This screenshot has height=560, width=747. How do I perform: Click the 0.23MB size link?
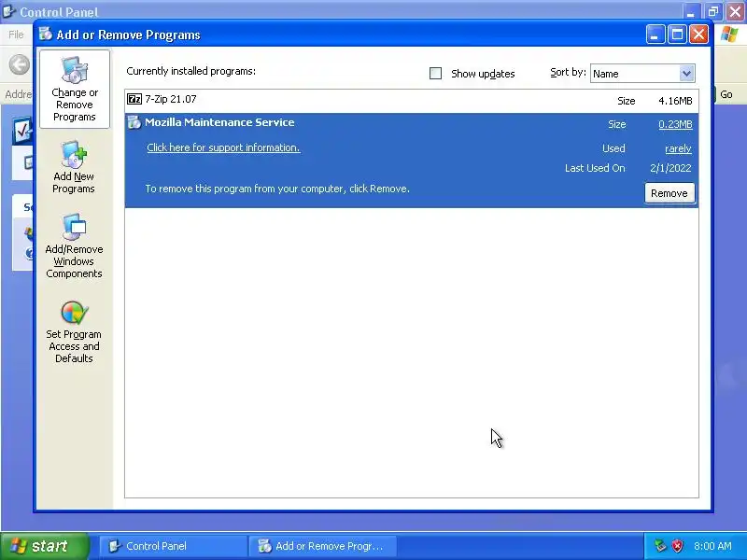[675, 124]
